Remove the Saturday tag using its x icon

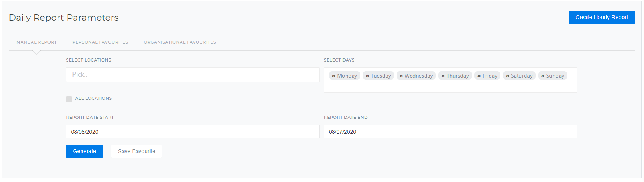click(507, 76)
